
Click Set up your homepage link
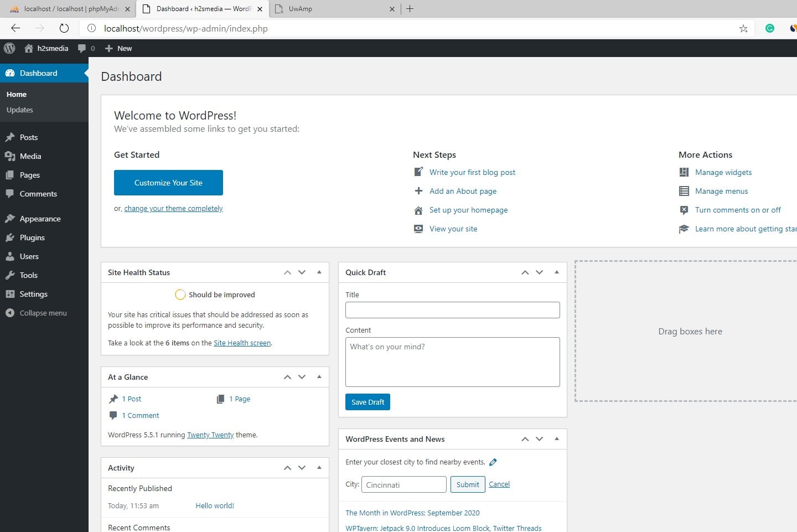pos(468,210)
